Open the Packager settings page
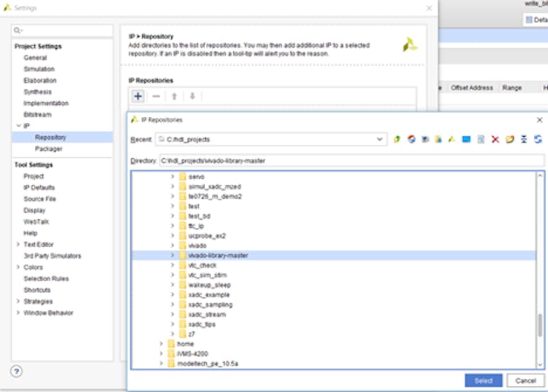The image size is (548, 392). 49,149
